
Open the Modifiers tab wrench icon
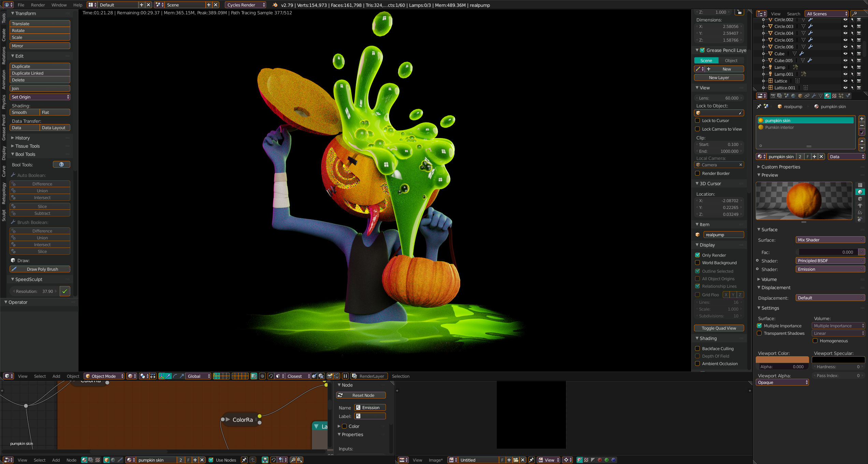[x=814, y=96]
